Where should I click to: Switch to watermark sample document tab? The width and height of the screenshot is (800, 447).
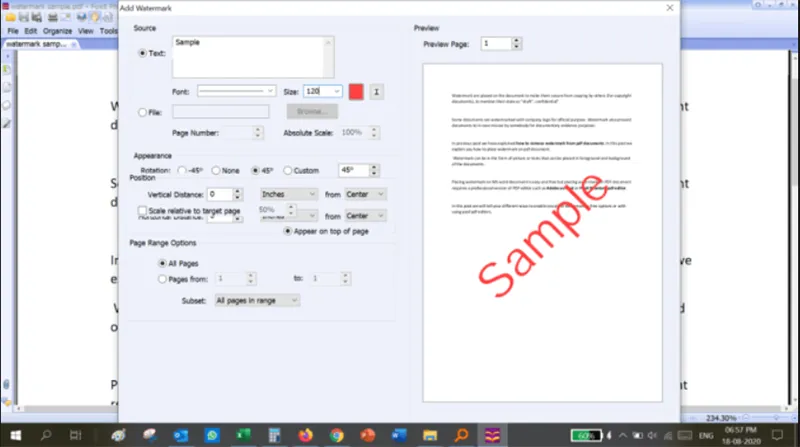[x=40, y=44]
